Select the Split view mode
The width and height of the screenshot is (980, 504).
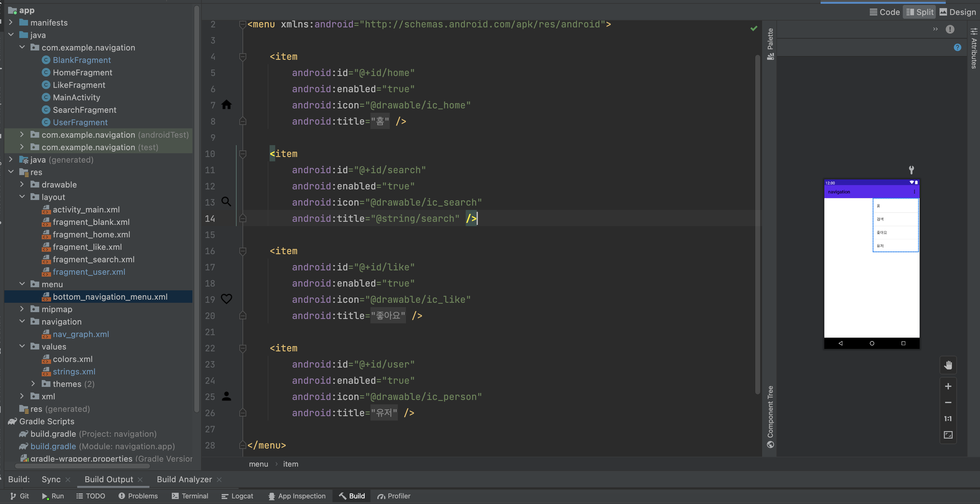(920, 12)
